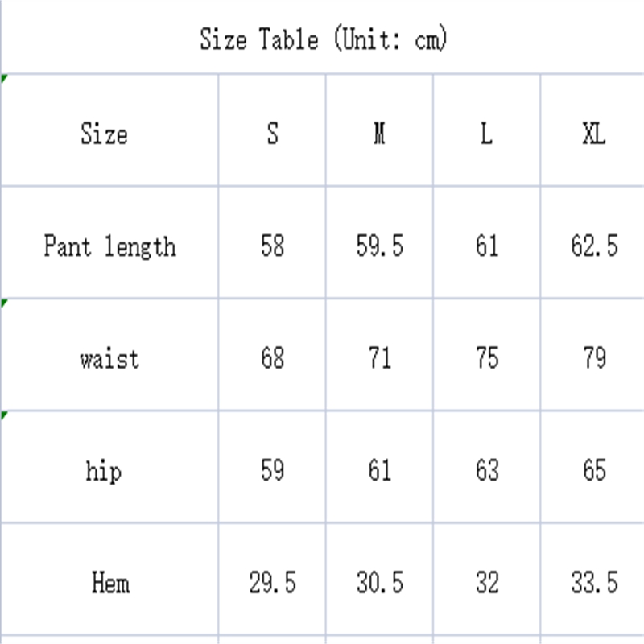The width and height of the screenshot is (644, 644).
Task: Click the 58 pant length cell
Action: point(272,246)
